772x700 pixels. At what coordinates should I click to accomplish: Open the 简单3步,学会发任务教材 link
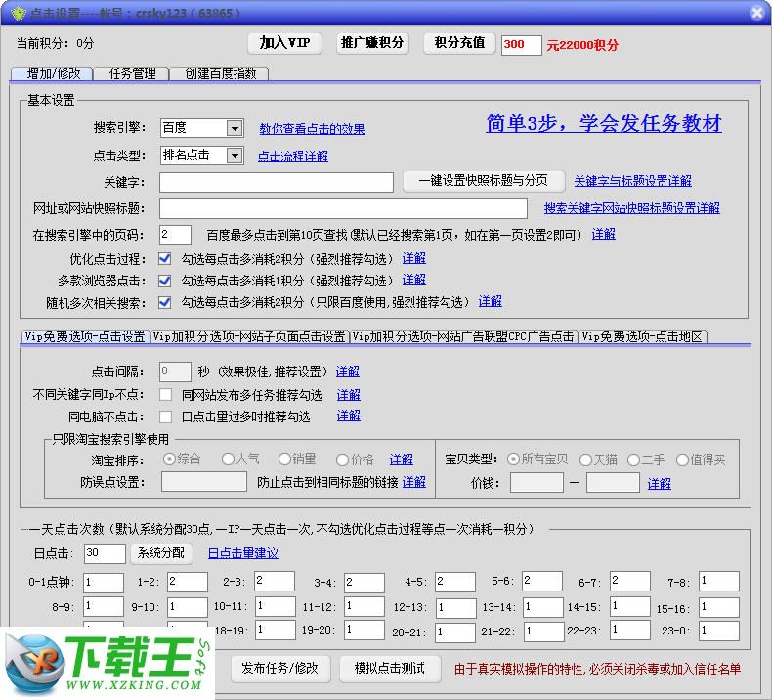click(604, 123)
